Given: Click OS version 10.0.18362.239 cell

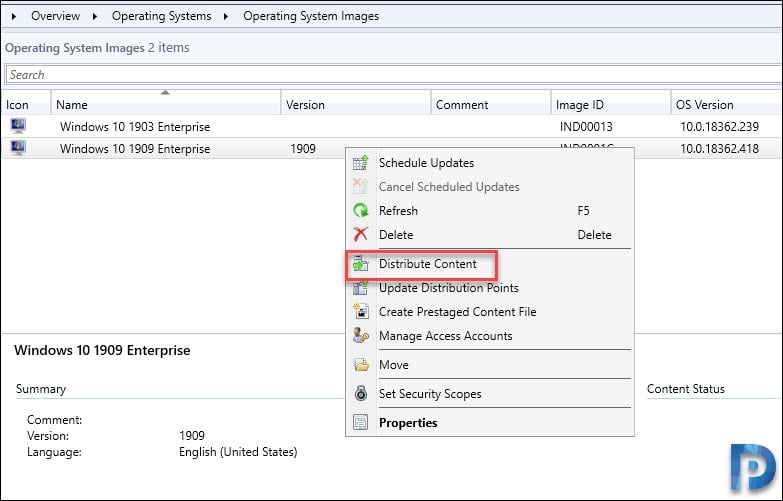Looking at the screenshot, I should 719,126.
